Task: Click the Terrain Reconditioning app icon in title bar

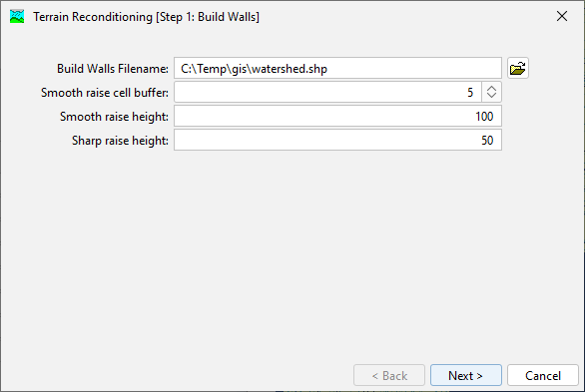Action: click(x=17, y=16)
